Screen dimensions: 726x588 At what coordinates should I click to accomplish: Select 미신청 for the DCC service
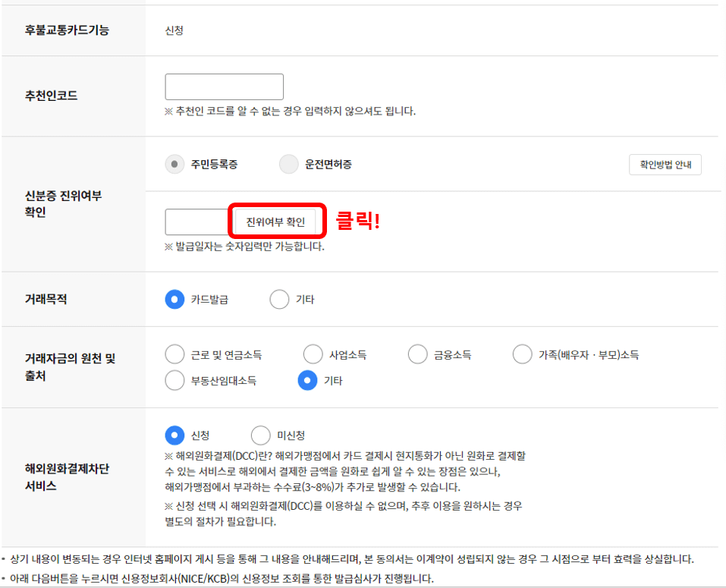(260, 435)
